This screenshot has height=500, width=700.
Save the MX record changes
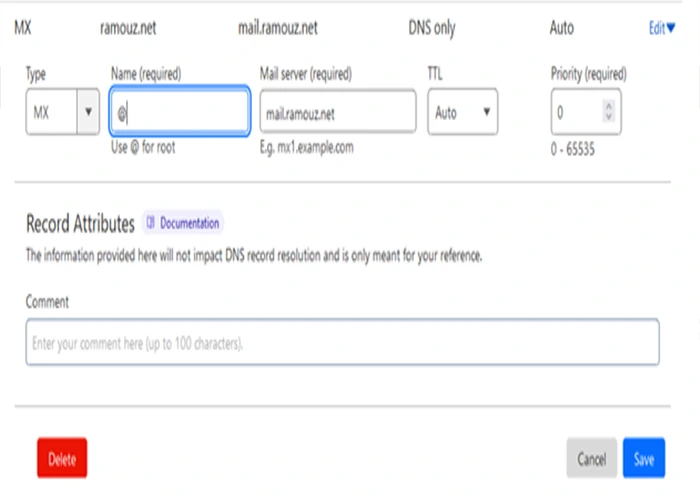coord(644,458)
